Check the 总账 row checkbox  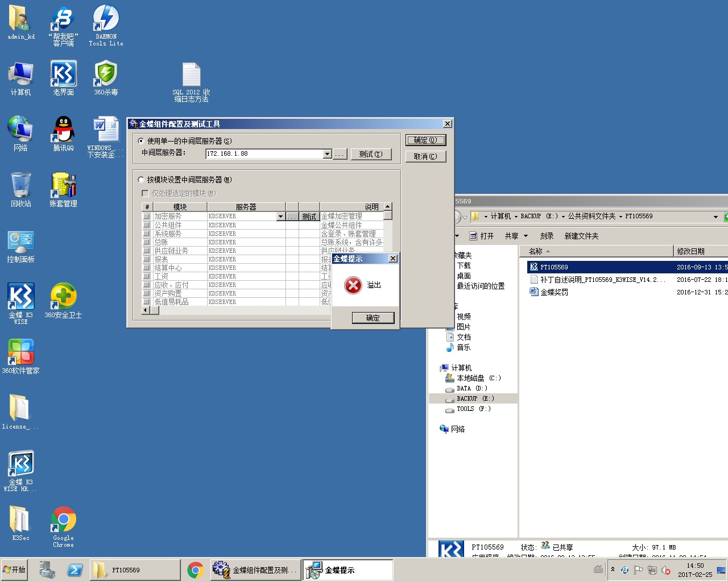tap(147, 242)
